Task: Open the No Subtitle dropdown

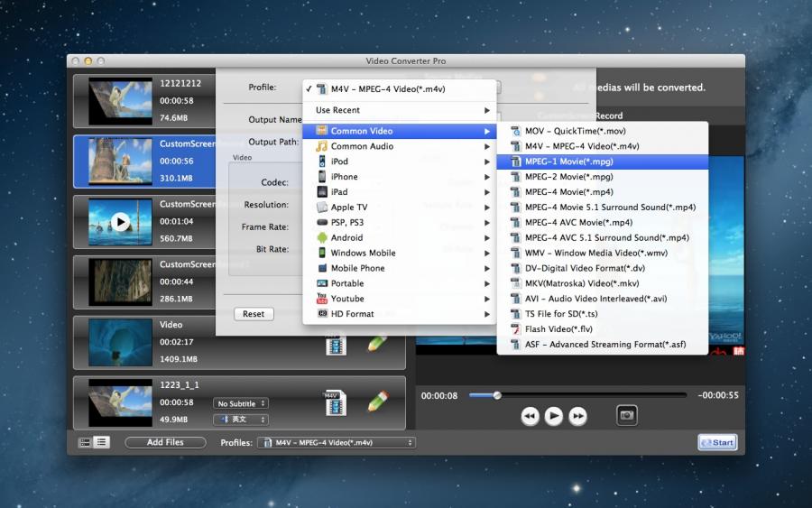Action: (241, 403)
